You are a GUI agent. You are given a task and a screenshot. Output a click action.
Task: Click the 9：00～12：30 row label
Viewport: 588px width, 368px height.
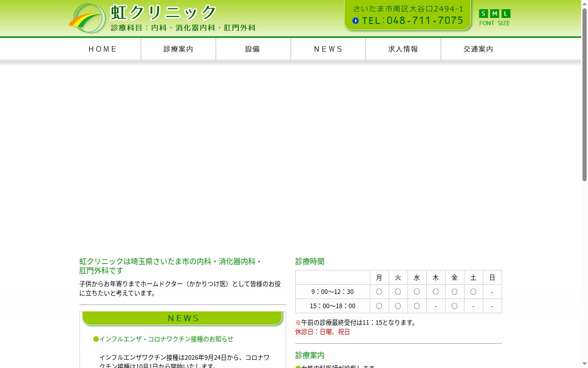click(333, 292)
